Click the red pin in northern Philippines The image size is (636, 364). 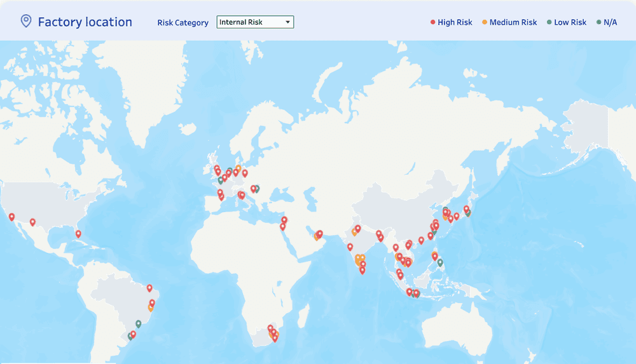click(435, 257)
